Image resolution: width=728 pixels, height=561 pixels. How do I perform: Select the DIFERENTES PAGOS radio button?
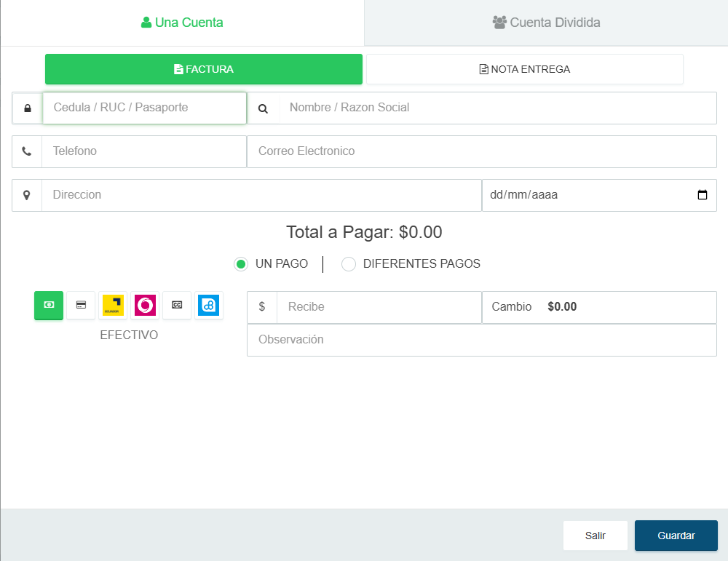(x=349, y=264)
